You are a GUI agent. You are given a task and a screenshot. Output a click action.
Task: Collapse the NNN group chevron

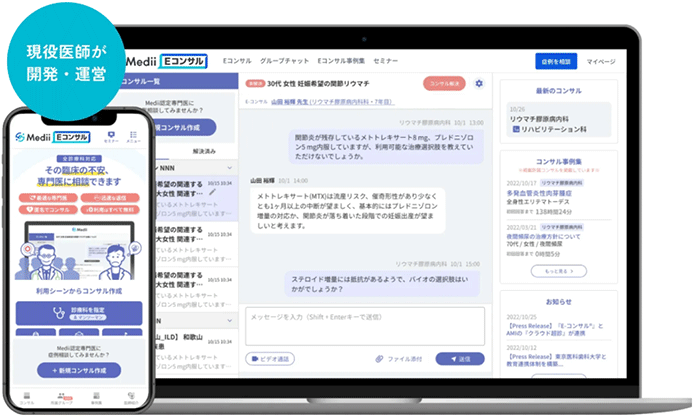[230, 170]
